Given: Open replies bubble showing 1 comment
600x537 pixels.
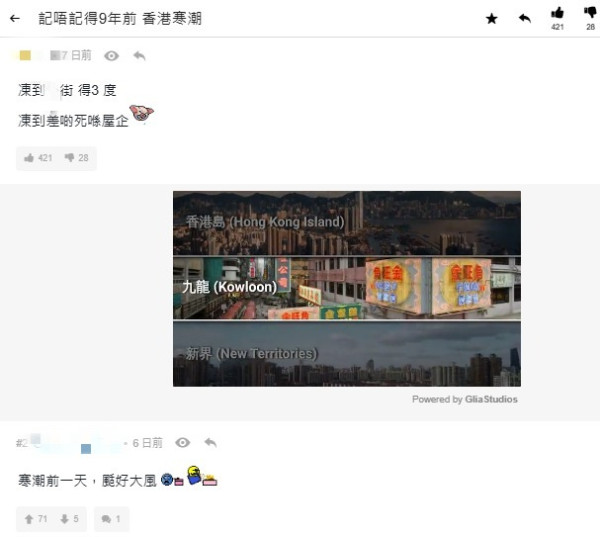Looking at the screenshot, I should pos(111,519).
